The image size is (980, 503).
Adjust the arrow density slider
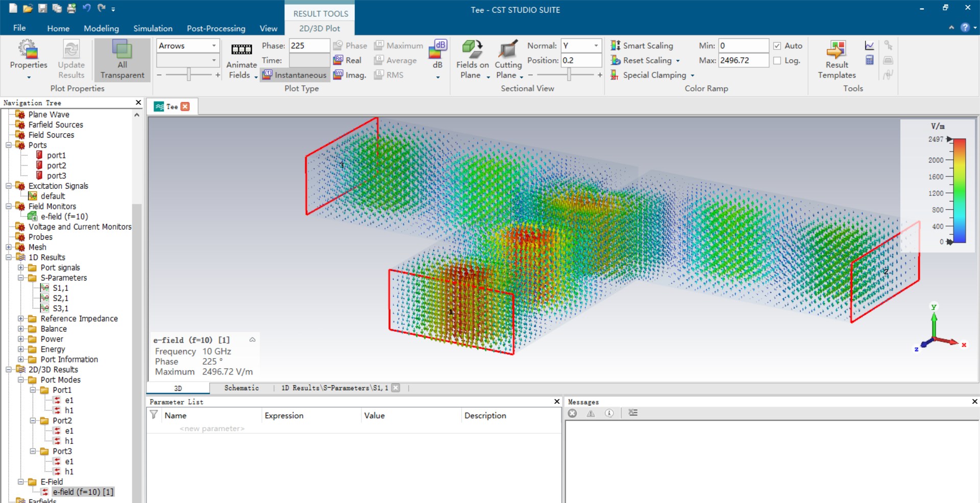[188, 75]
